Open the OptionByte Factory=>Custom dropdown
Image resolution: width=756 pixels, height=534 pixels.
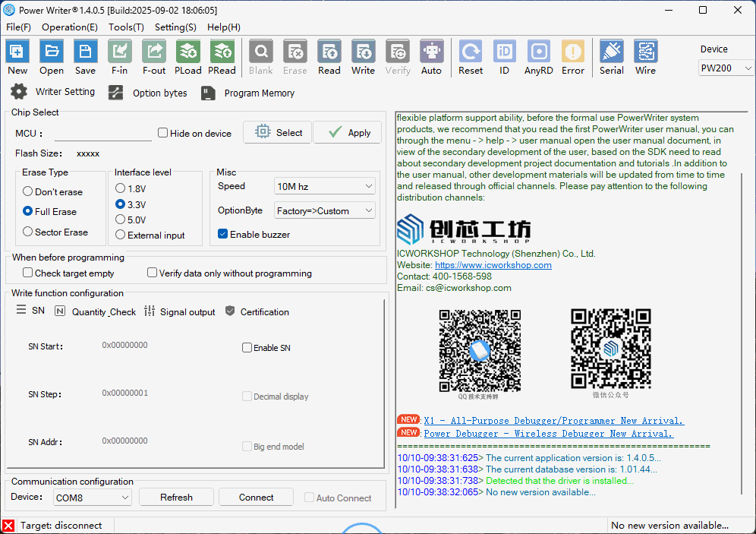(325, 210)
